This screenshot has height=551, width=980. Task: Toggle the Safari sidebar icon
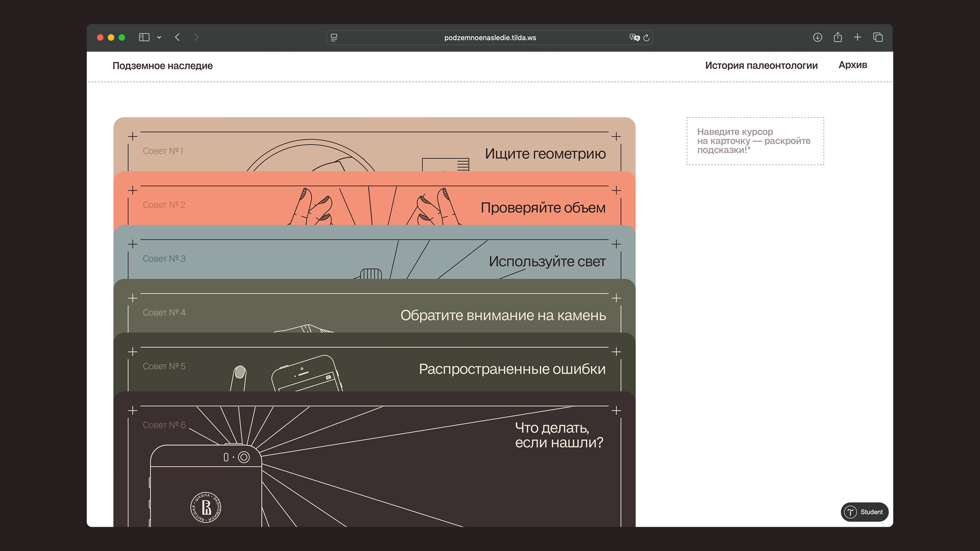pos(144,37)
